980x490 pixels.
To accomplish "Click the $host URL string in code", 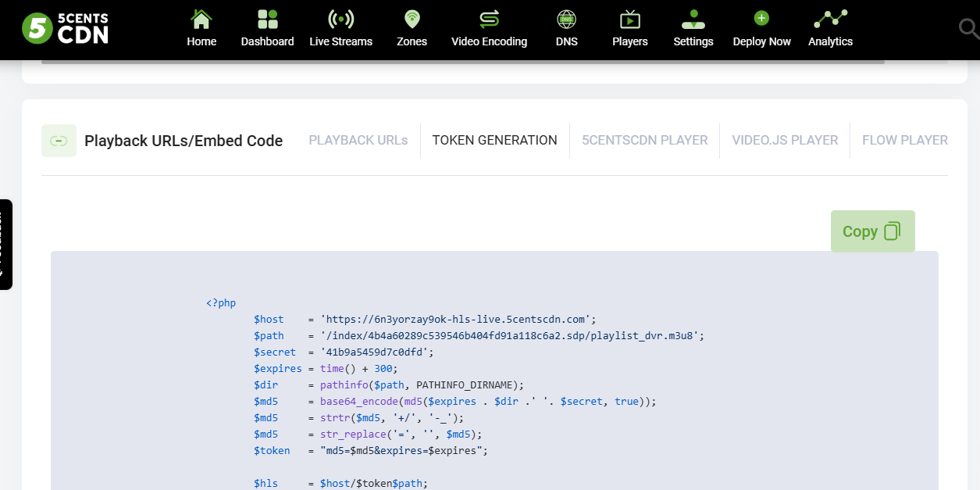I will pyautogui.click(x=458, y=319).
